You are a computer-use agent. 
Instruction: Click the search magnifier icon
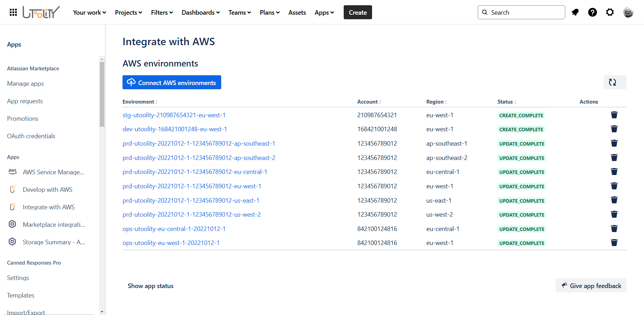click(485, 12)
